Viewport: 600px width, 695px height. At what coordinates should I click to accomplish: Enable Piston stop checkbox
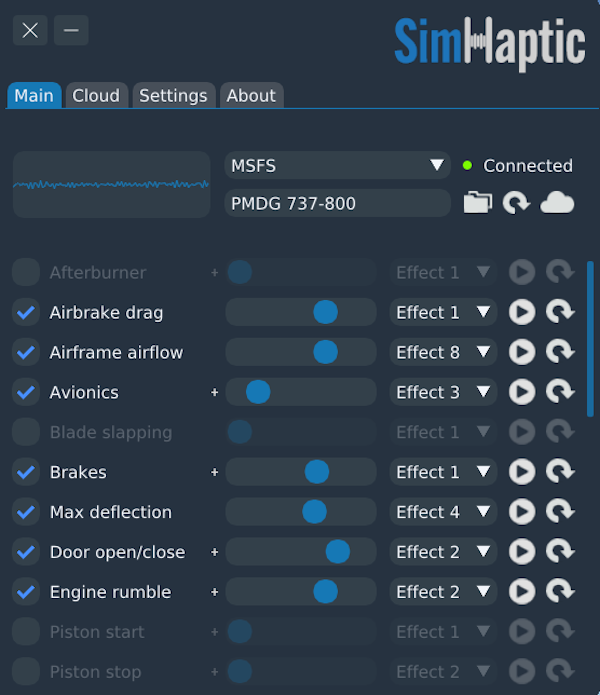tap(26, 671)
